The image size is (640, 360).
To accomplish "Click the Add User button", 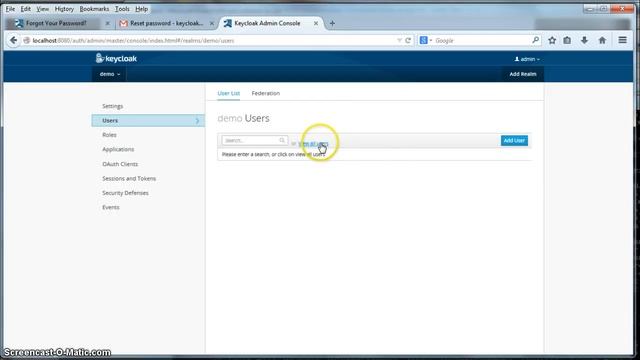I will [x=514, y=140].
